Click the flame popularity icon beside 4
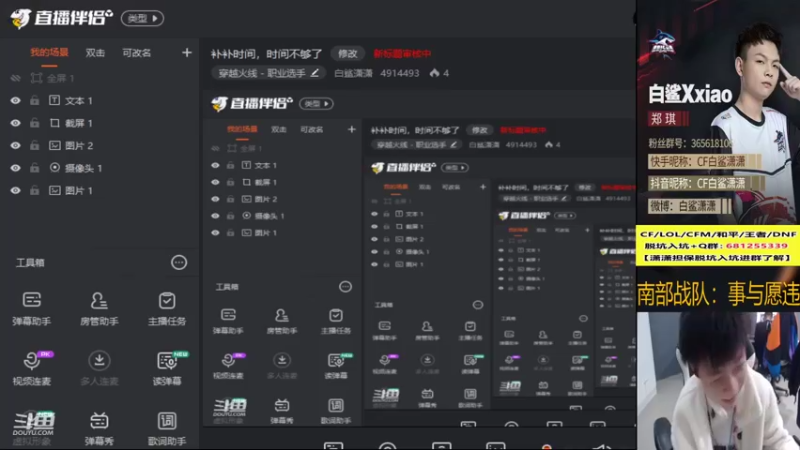 click(x=434, y=73)
